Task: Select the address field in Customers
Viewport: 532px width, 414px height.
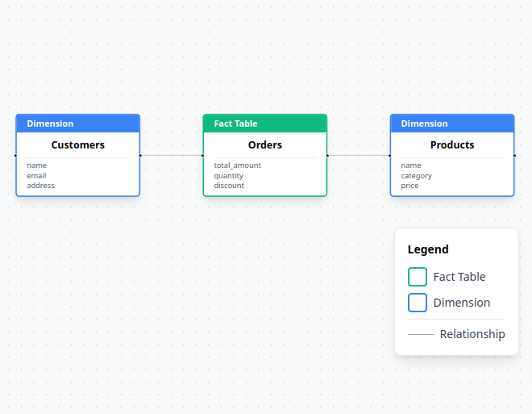Action: coord(40,186)
